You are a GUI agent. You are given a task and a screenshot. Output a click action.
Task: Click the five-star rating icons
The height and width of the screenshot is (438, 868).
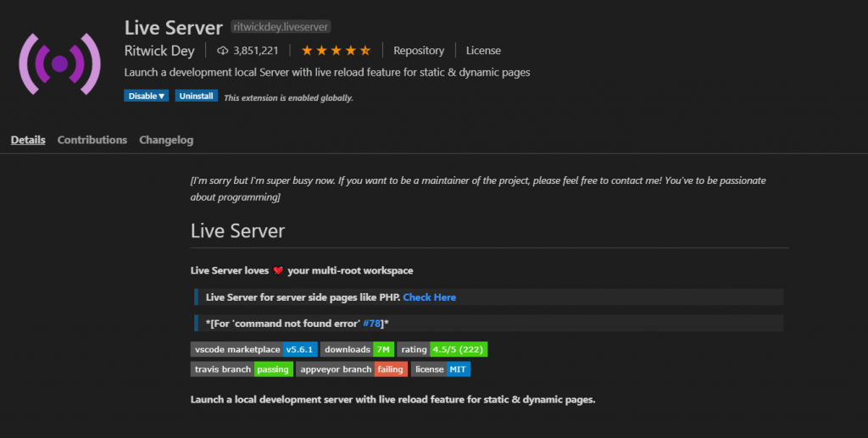[x=336, y=51]
